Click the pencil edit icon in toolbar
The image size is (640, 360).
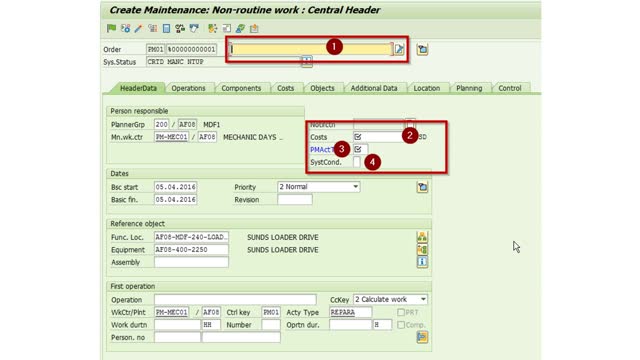click(138, 28)
